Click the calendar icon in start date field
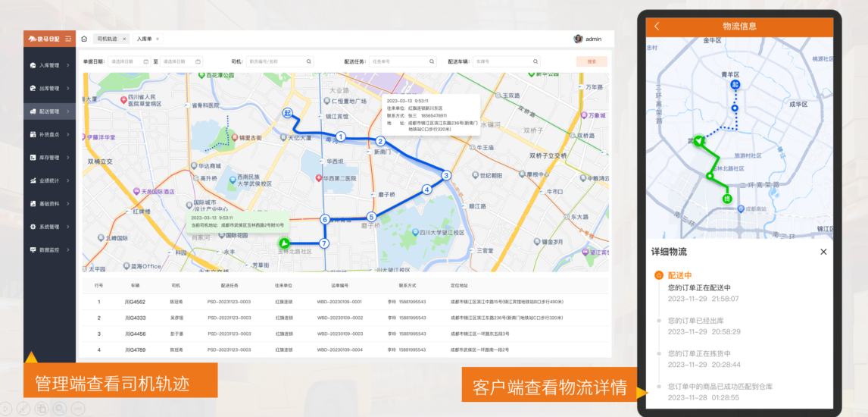Image resolution: width=868 pixels, height=417 pixels. (146, 61)
